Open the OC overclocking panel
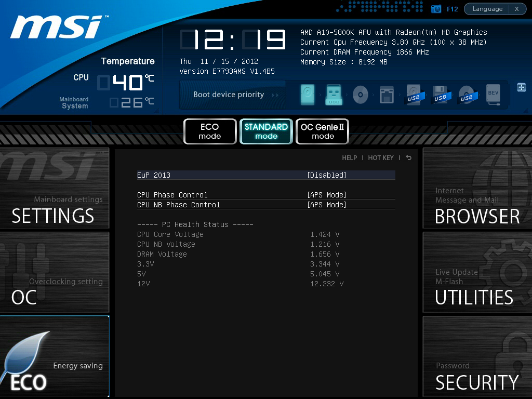The height and width of the screenshot is (399, 532). (54, 272)
